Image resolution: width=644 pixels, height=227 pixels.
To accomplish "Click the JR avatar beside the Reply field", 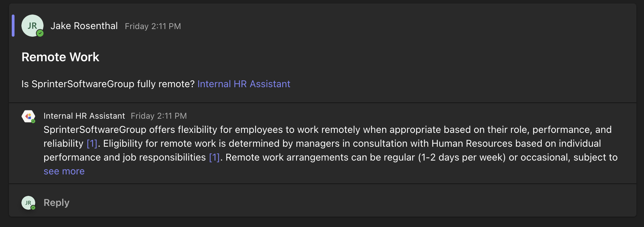I will pos(28,202).
